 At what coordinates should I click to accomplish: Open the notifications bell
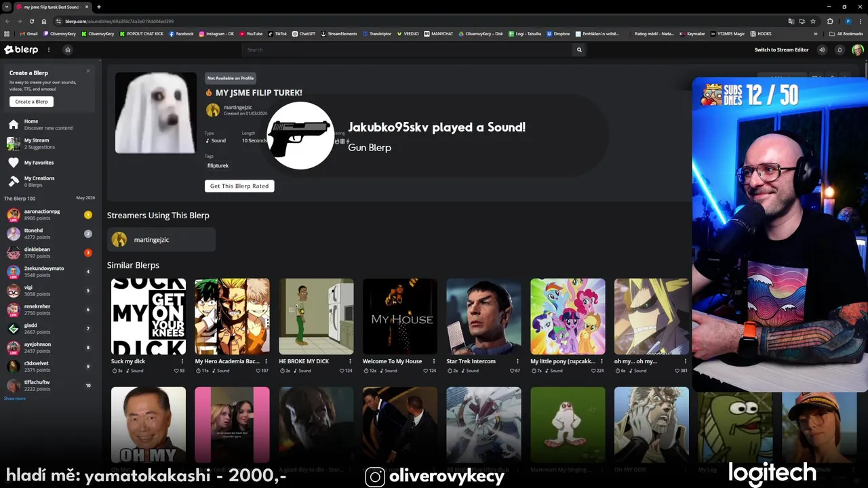840,49
